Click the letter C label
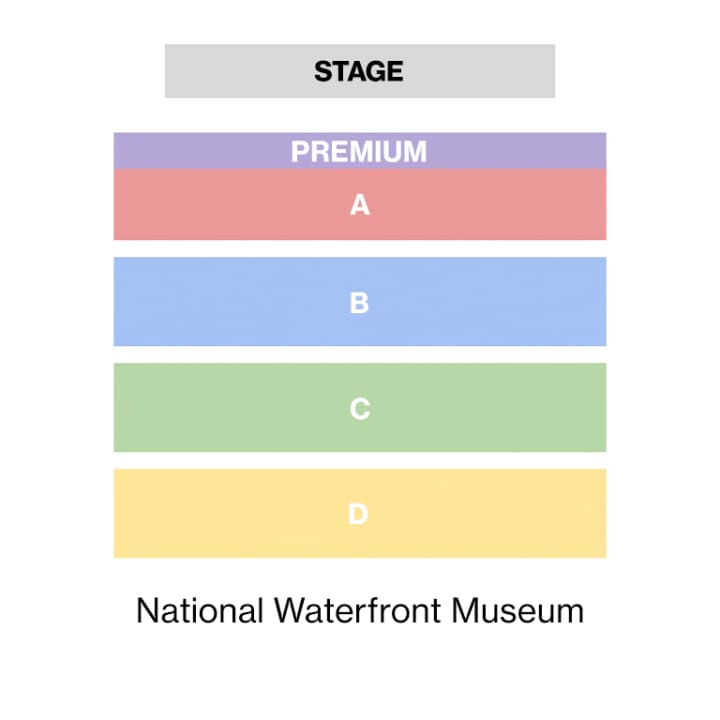The width and height of the screenshot is (720, 720). (x=360, y=409)
